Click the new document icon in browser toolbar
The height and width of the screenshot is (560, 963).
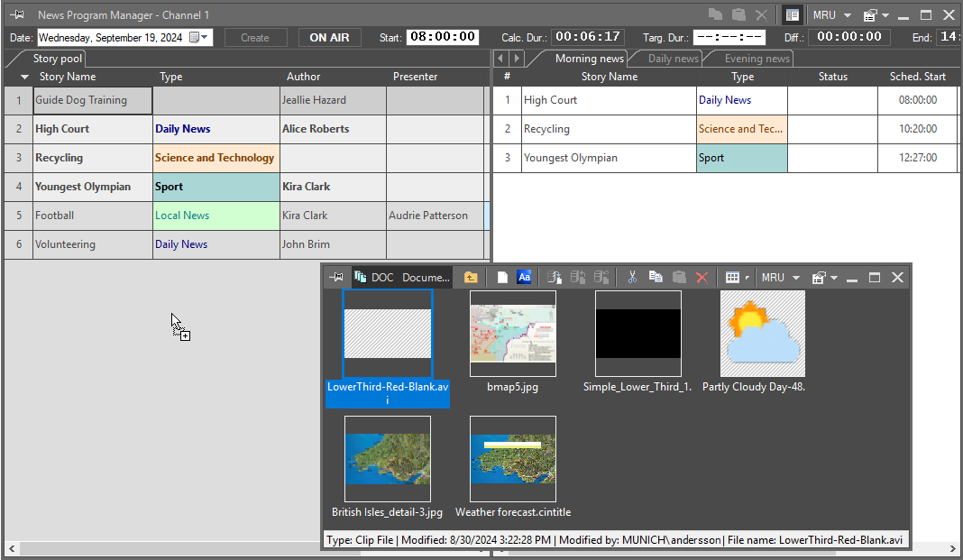click(503, 278)
